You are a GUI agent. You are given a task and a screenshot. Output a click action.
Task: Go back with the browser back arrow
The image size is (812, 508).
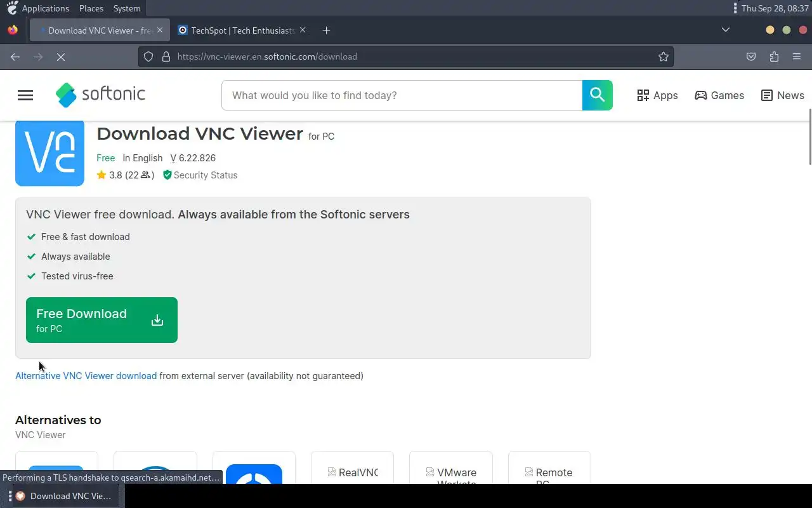tap(15, 57)
